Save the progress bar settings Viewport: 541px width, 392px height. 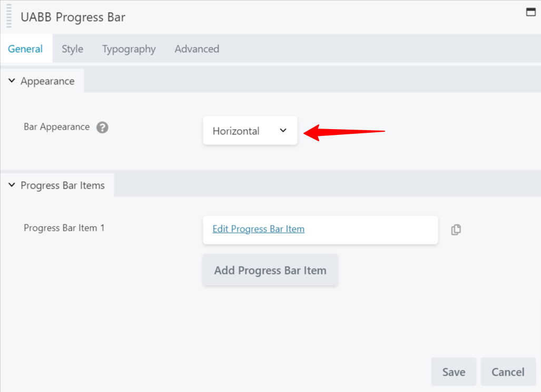point(454,372)
